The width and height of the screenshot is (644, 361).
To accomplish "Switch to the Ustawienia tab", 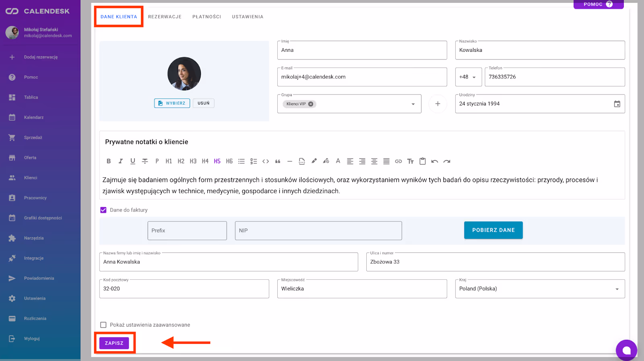I will [248, 17].
